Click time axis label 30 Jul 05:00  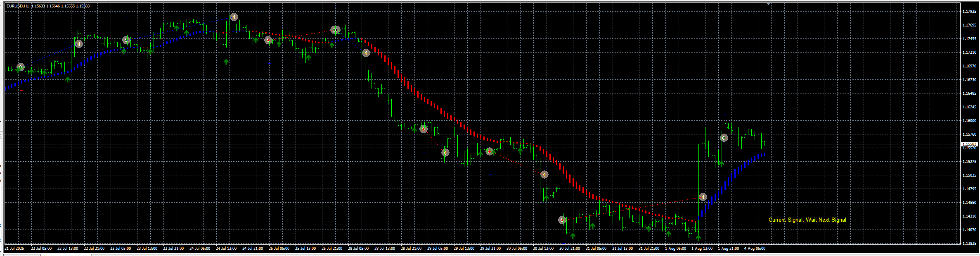517,249
